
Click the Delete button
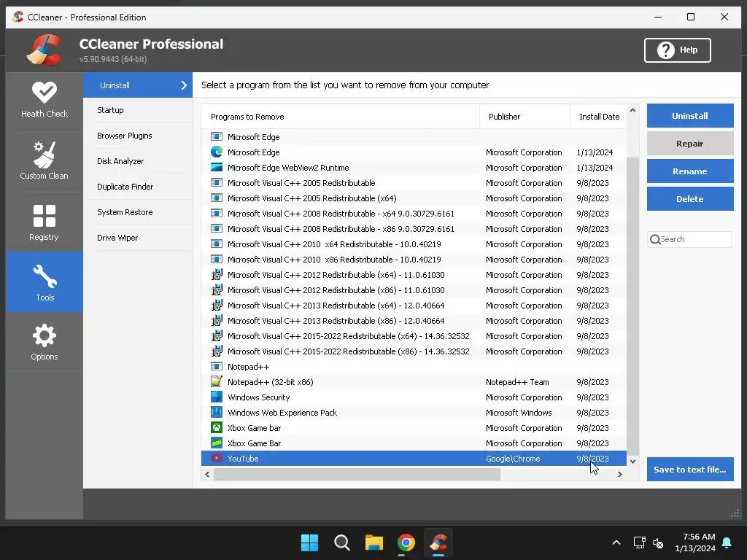tap(690, 199)
